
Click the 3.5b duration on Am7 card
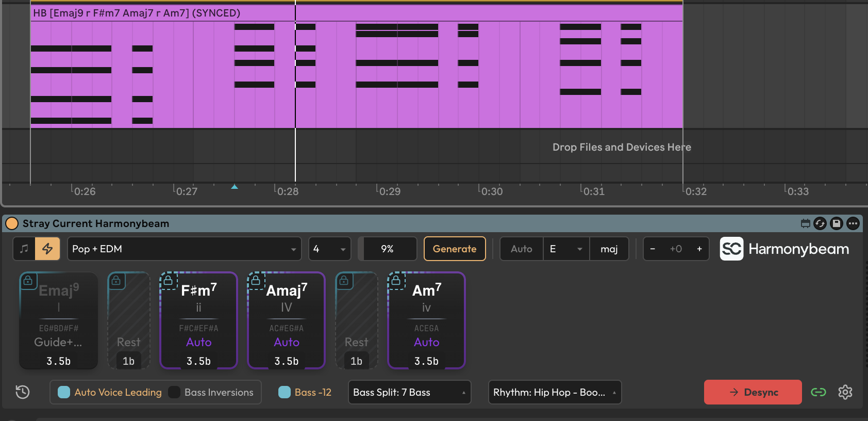tap(427, 361)
